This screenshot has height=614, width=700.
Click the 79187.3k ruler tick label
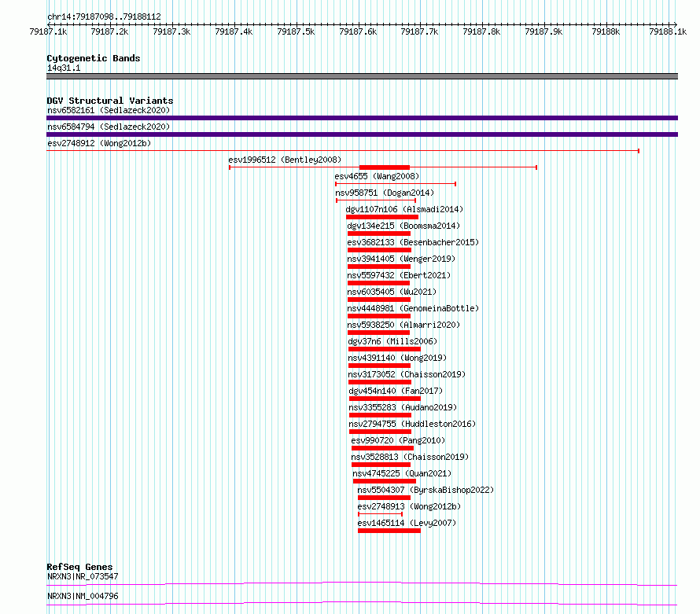pos(171,31)
